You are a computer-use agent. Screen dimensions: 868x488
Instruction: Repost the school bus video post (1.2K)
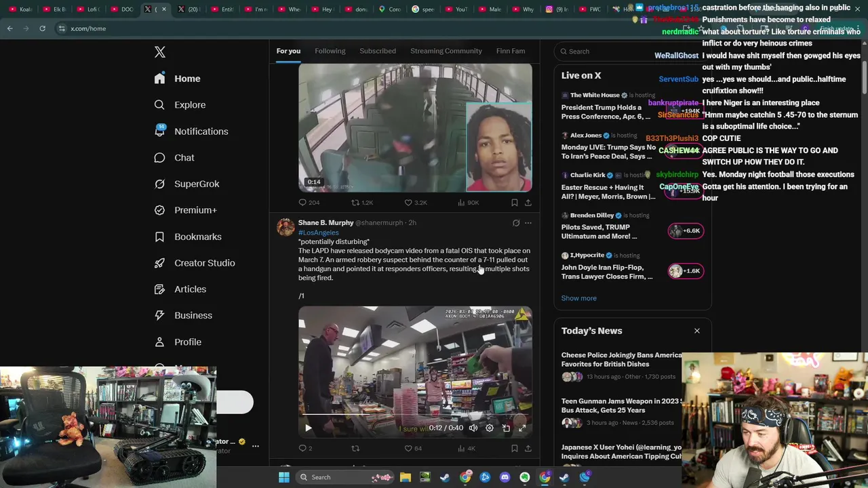[361, 203]
